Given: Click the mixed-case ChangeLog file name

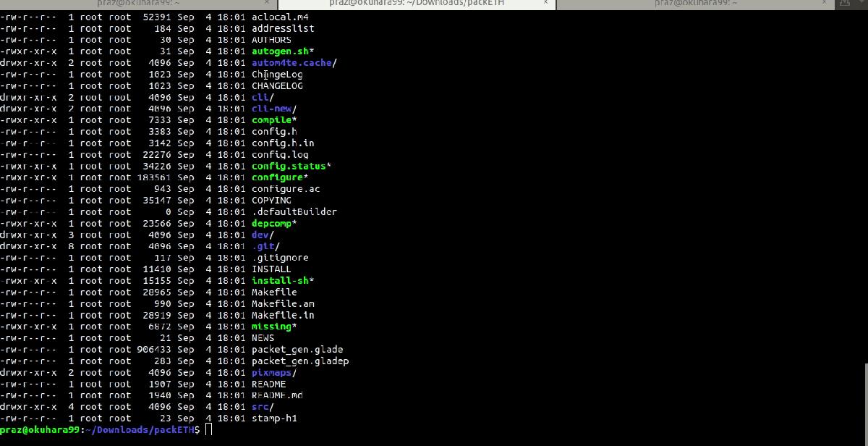Looking at the screenshot, I should [277, 75].
